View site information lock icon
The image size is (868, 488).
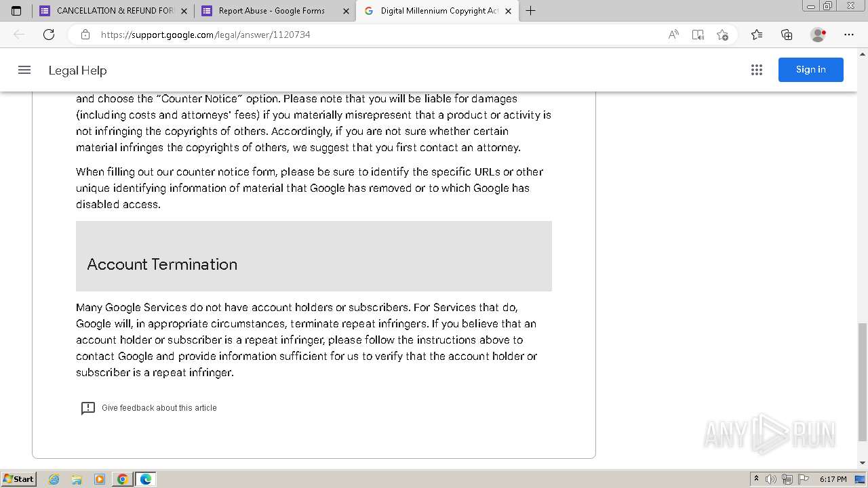point(85,35)
